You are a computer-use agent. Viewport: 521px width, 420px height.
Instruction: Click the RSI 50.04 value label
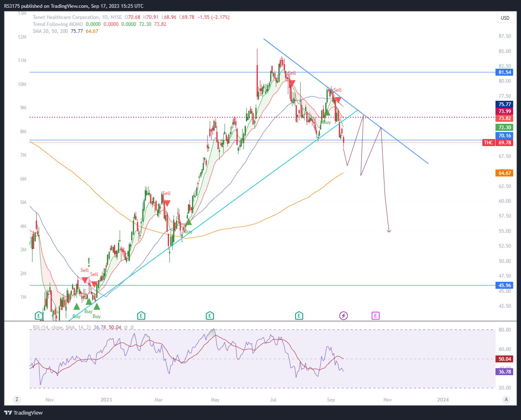505,359
